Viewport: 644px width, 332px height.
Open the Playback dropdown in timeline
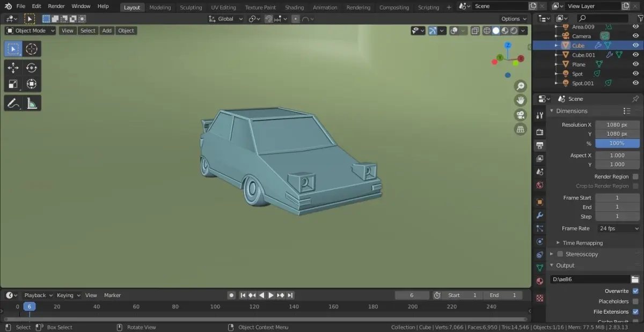(x=38, y=295)
